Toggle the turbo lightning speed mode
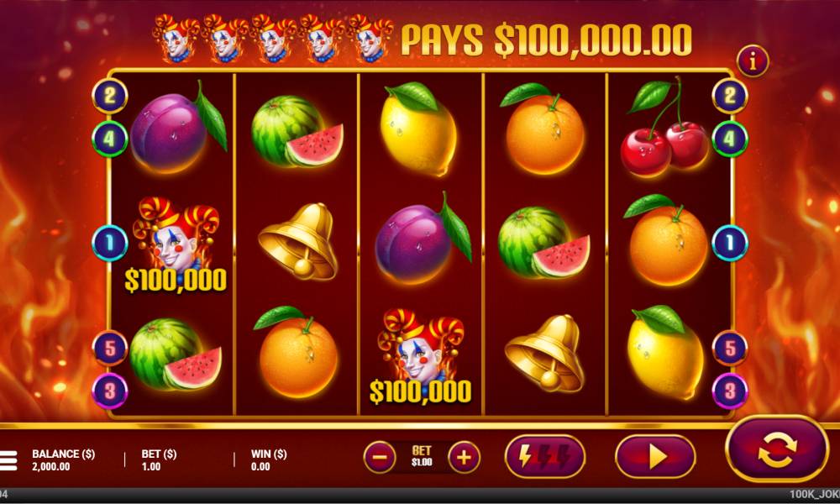This screenshot has height=504, width=840. [x=545, y=457]
